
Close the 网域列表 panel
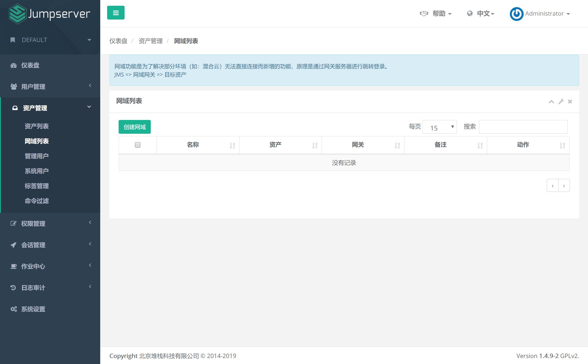(x=570, y=102)
